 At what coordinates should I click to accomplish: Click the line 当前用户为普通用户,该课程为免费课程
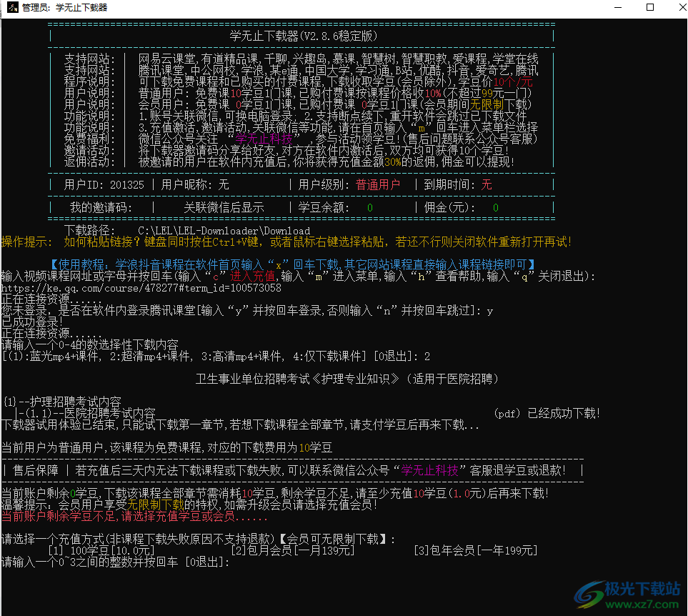[x=166, y=447]
